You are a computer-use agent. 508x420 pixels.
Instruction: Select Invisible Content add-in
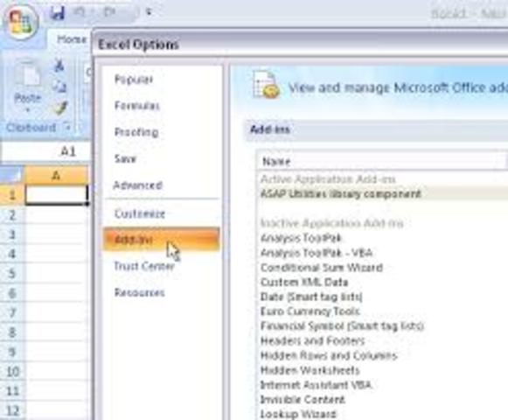click(303, 399)
